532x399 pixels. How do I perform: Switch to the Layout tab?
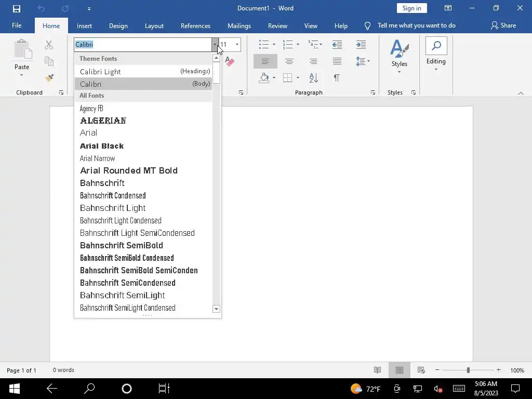coord(154,26)
